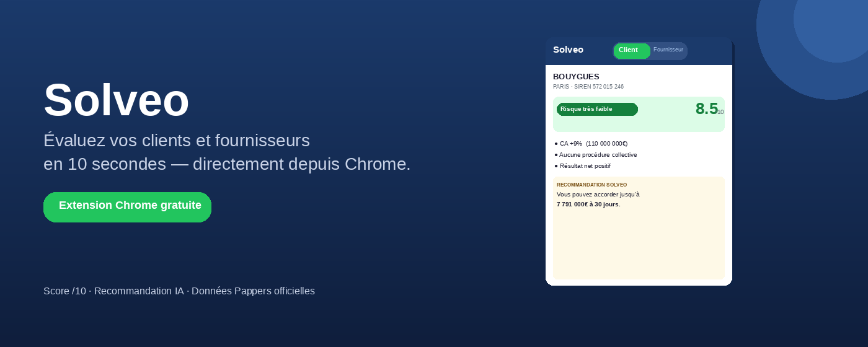
Task: Click the Vous pouvez accorder jusqu'à line
Action: point(598,195)
